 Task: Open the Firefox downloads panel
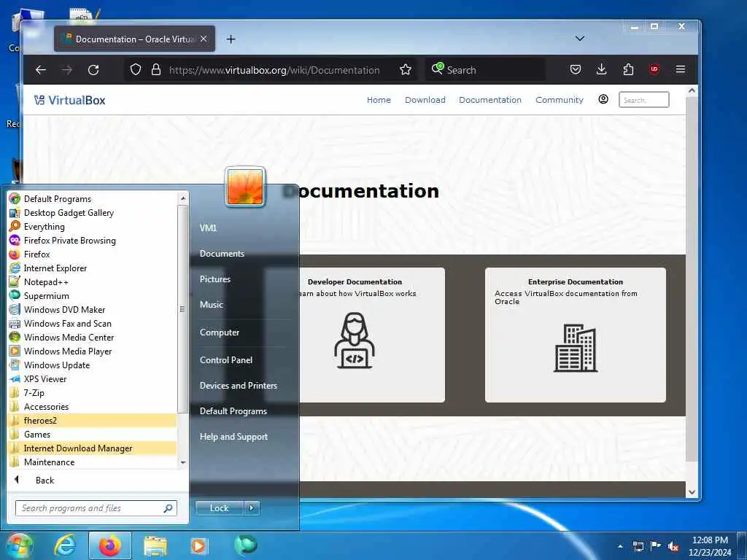[602, 70]
